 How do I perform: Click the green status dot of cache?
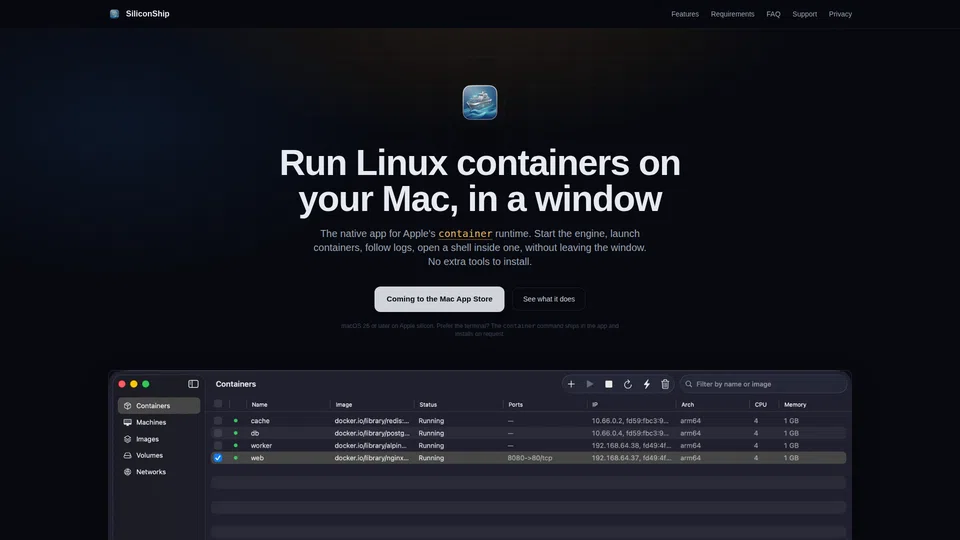pyautogui.click(x=236, y=421)
